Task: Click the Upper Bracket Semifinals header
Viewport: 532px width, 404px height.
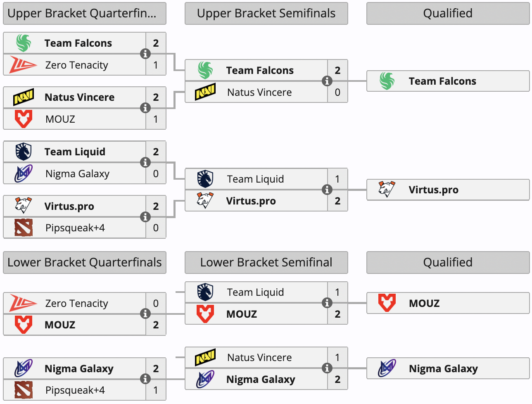Action: [266, 13]
